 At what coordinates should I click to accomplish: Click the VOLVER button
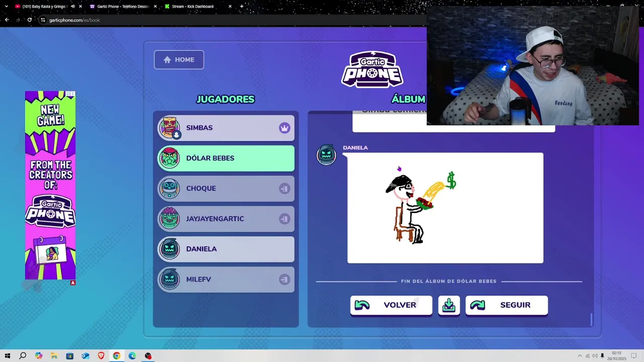point(391,305)
